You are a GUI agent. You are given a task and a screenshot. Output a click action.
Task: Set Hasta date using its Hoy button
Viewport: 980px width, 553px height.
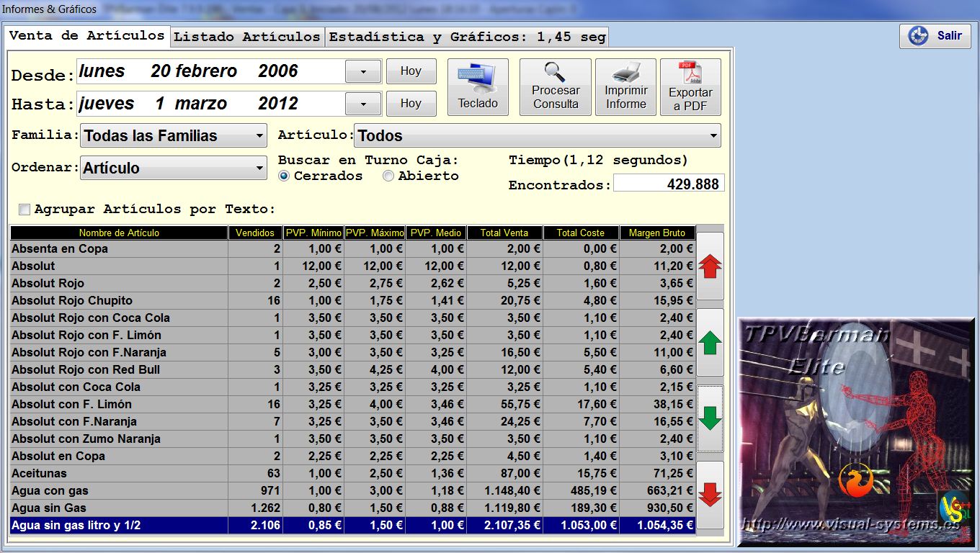coord(411,104)
